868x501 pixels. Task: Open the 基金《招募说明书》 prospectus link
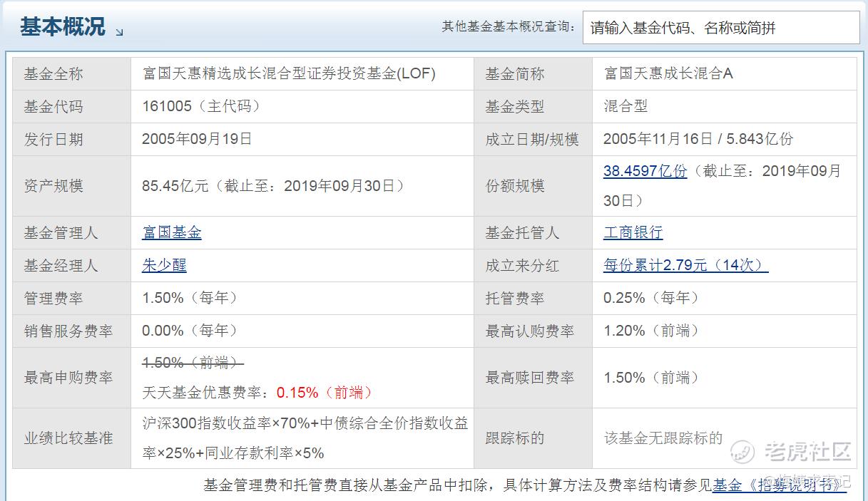780,485
